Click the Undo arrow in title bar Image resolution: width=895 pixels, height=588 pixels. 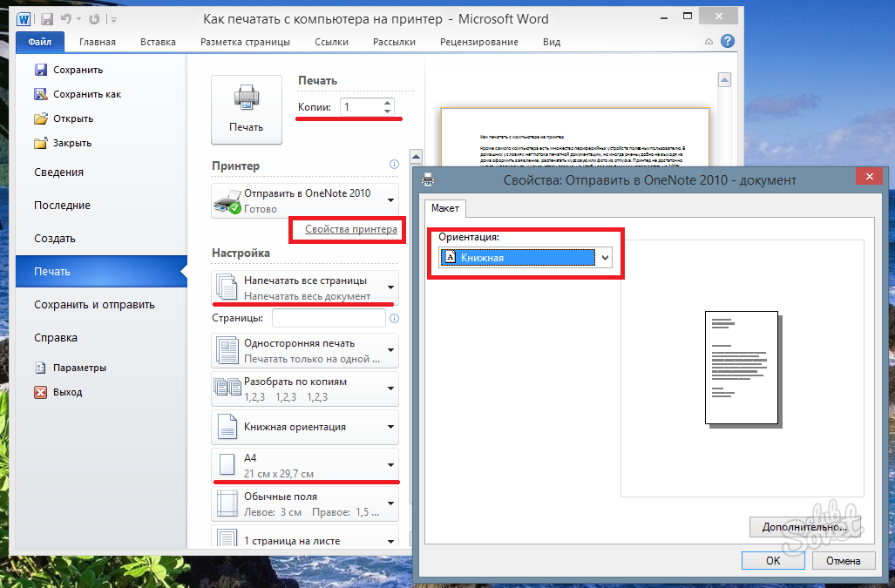(x=65, y=18)
